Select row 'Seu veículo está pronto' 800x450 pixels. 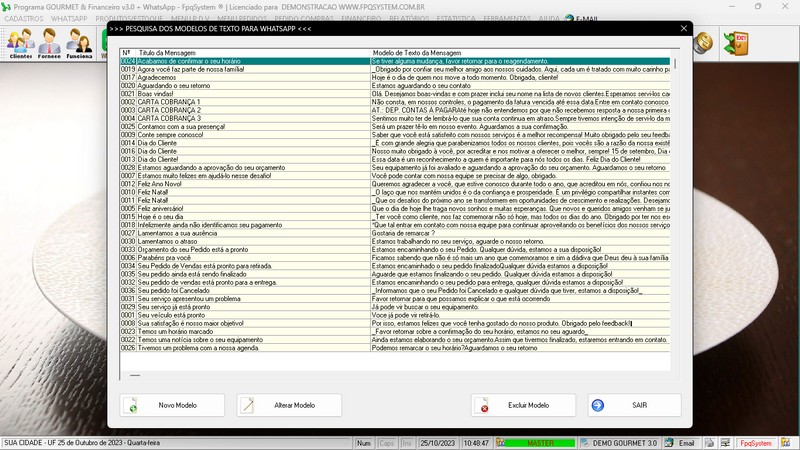[395, 315]
